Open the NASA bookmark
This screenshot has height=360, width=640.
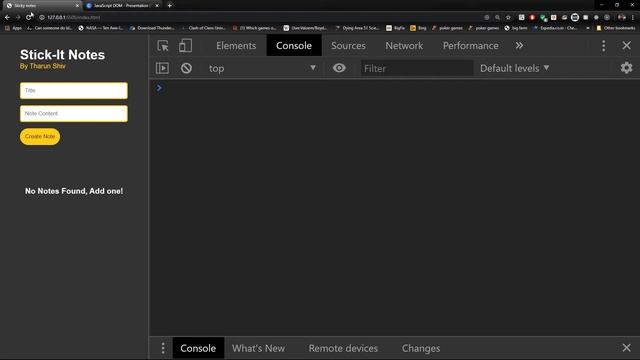(100, 28)
